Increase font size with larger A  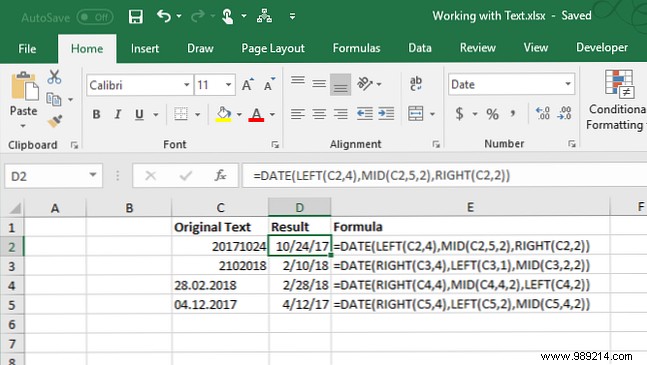coord(248,85)
